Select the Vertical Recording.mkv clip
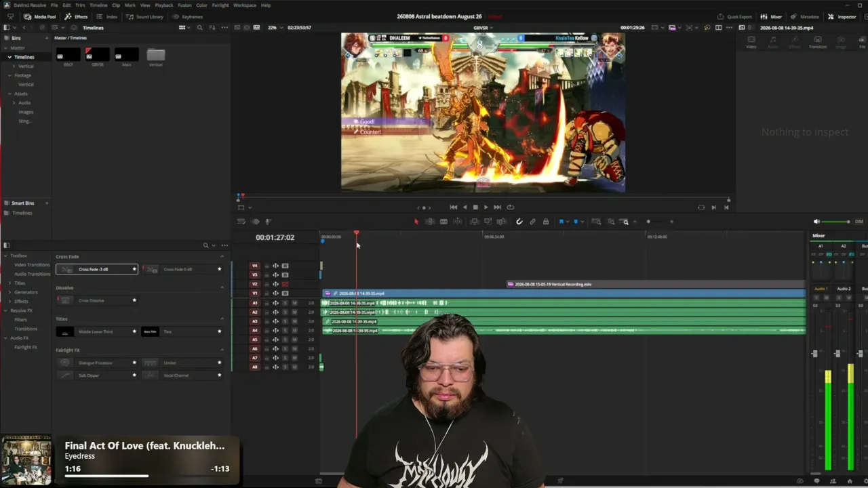The image size is (868, 488). [656, 285]
